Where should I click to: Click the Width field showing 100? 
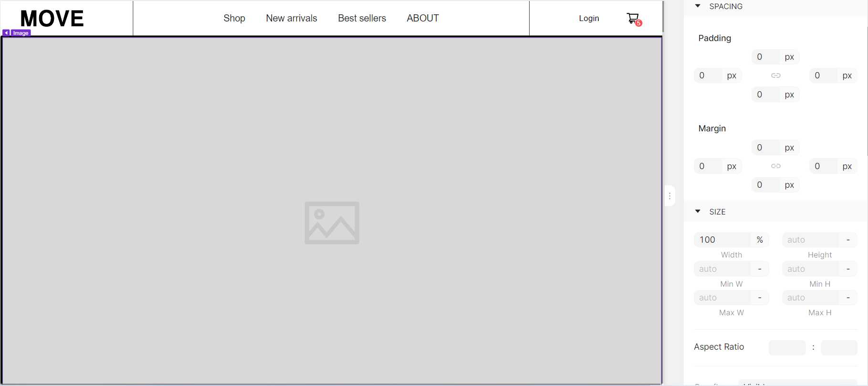[x=722, y=240]
